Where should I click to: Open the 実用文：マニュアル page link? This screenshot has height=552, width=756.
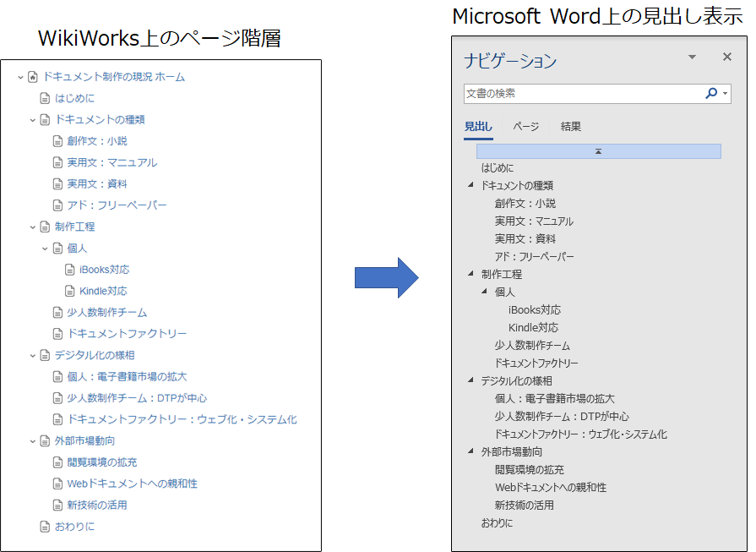click(111, 162)
